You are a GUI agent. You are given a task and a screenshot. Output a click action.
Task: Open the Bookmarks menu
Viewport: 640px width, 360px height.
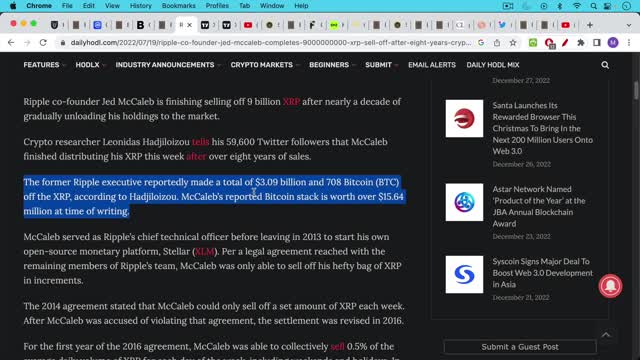(178, 6)
